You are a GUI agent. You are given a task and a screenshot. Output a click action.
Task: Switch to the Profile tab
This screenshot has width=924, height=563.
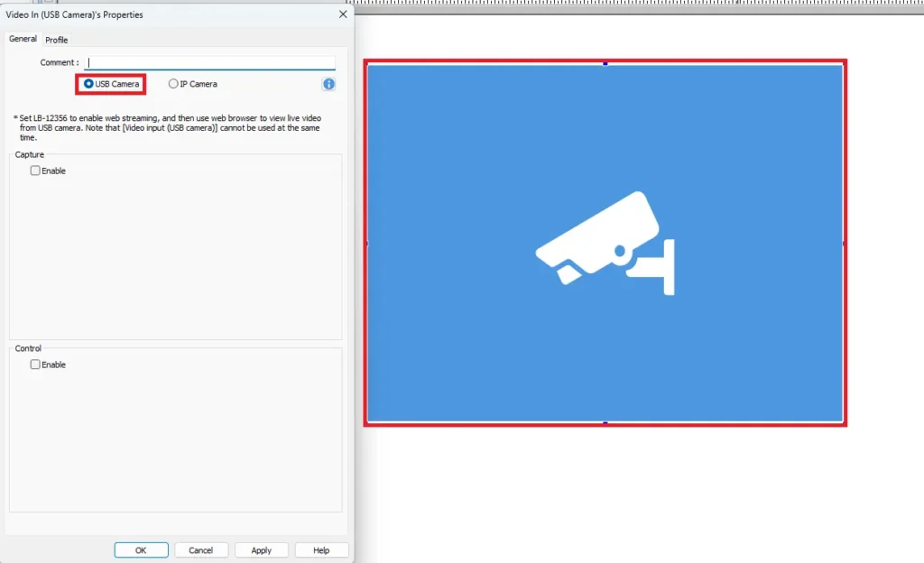[56, 40]
